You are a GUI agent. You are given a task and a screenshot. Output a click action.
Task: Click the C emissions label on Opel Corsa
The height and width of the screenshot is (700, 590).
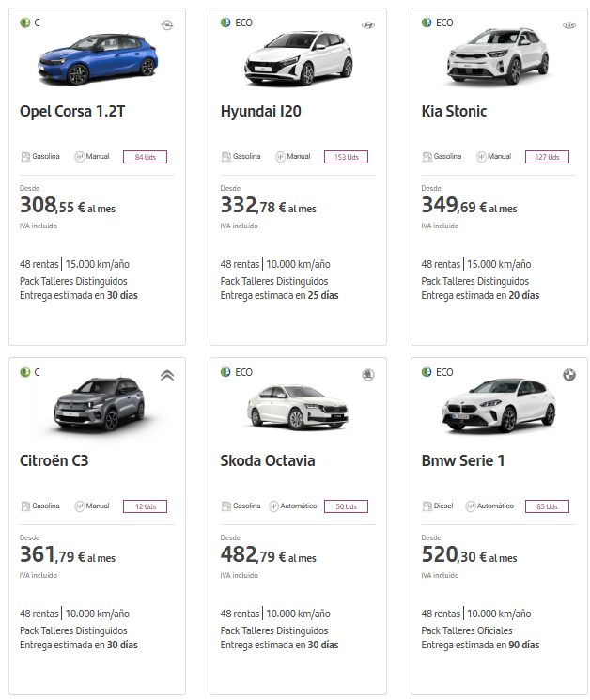pos(24,23)
